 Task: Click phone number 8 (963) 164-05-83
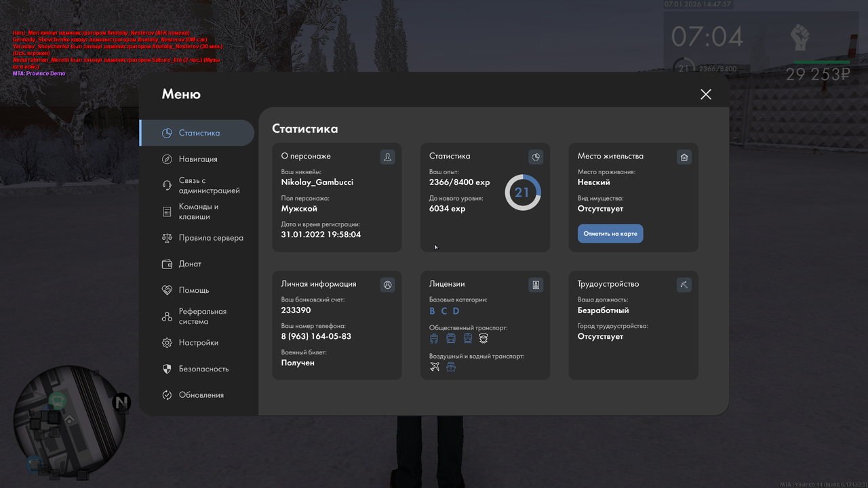click(317, 337)
